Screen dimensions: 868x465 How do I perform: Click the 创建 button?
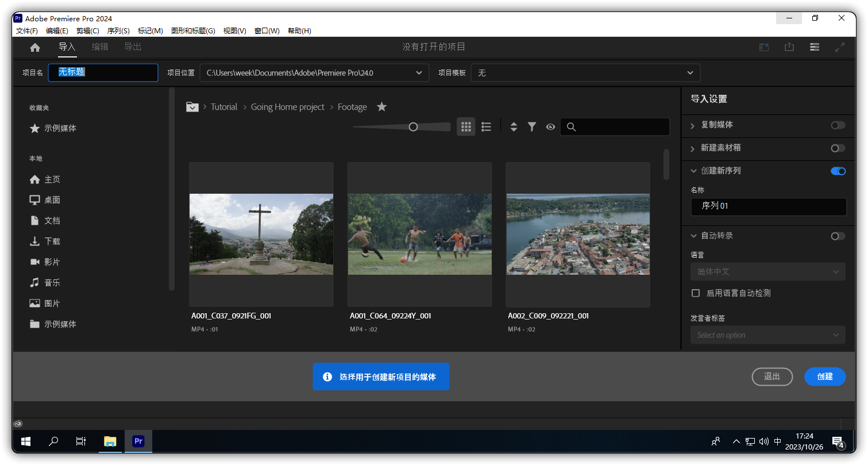(825, 376)
